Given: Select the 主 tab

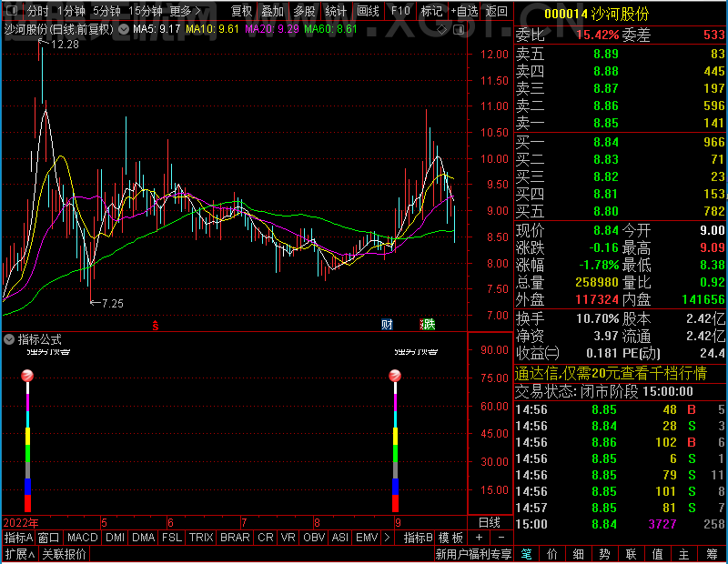Looking at the screenshot, I should [x=684, y=554].
